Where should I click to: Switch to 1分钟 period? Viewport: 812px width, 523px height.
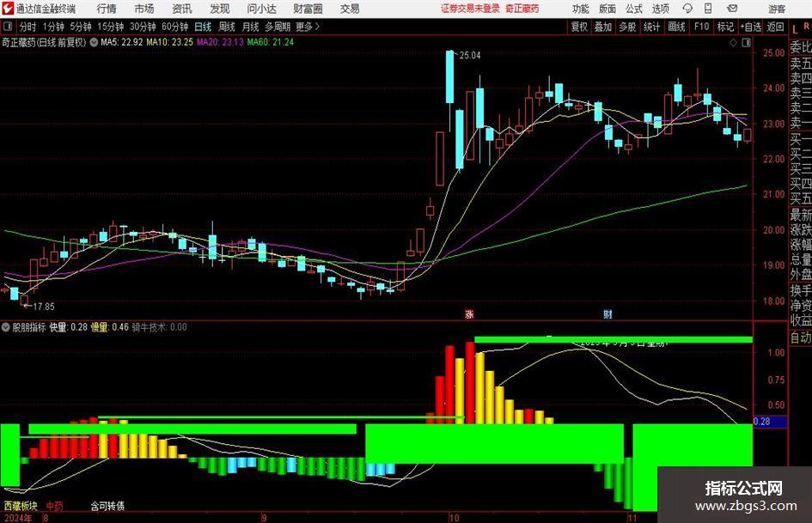pos(53,27)
